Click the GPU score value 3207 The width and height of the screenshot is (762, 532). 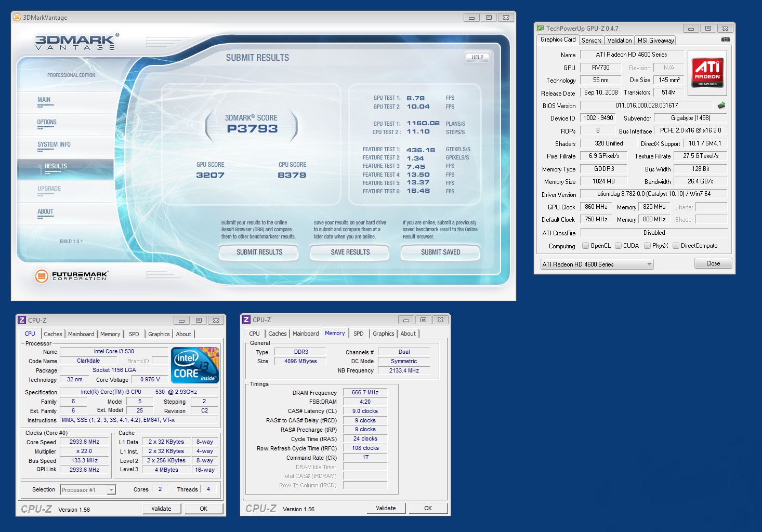(x=210, y=175)
